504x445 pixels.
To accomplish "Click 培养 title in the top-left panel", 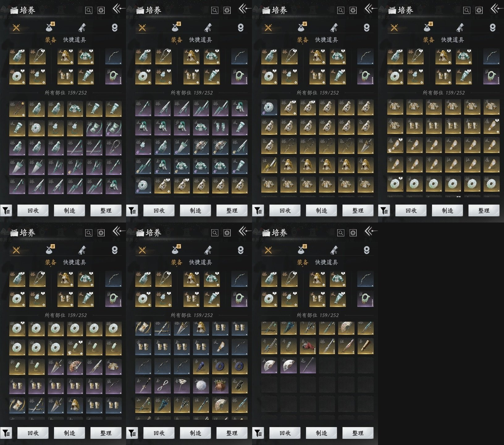I will [x=27, y=10].
